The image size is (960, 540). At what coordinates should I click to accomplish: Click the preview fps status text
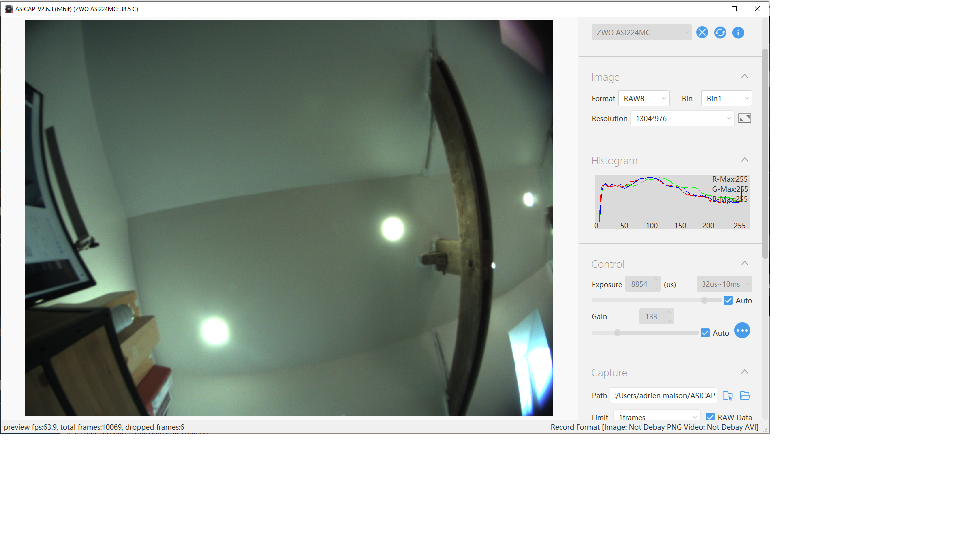(94, 427)
